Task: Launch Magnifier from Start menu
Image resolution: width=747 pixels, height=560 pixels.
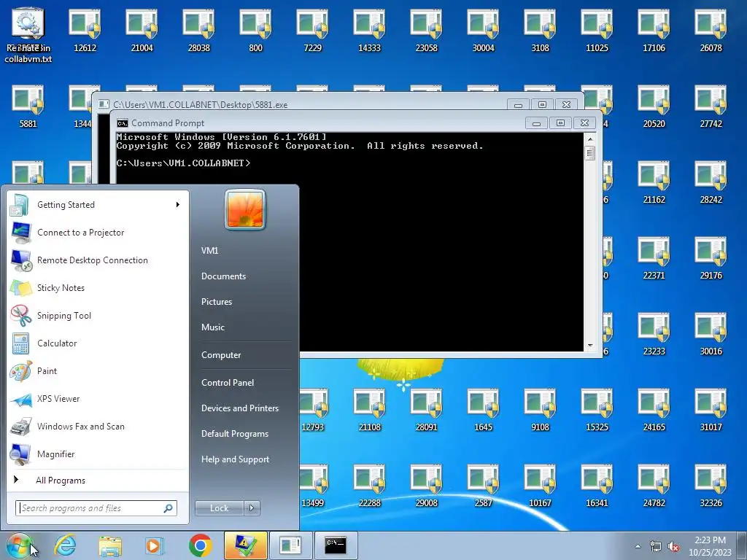Action: tap(98, 454)
